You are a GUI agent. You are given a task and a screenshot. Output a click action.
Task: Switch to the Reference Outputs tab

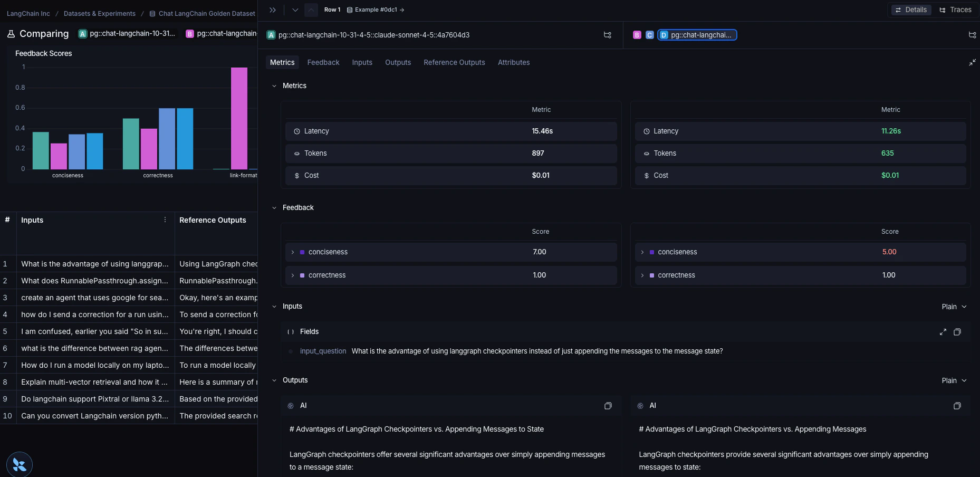click(x=454, y=62)
